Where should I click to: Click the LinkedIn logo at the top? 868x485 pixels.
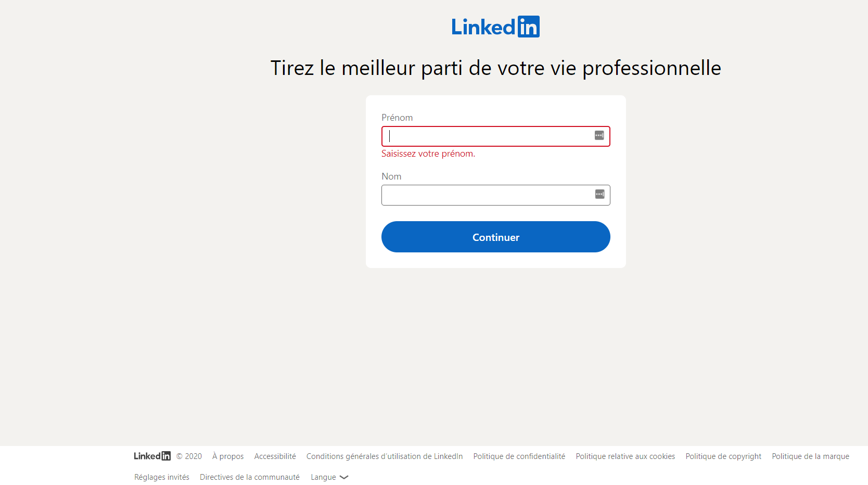(495, 27)
